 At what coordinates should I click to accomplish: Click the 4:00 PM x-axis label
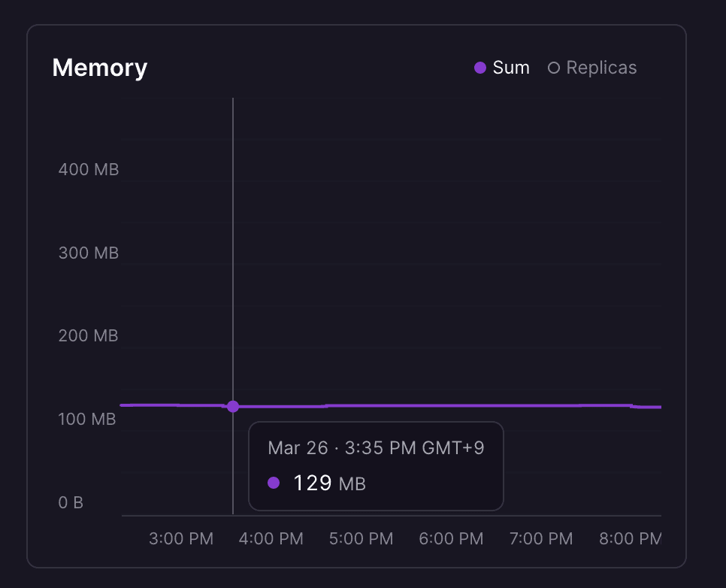[271, 538]
